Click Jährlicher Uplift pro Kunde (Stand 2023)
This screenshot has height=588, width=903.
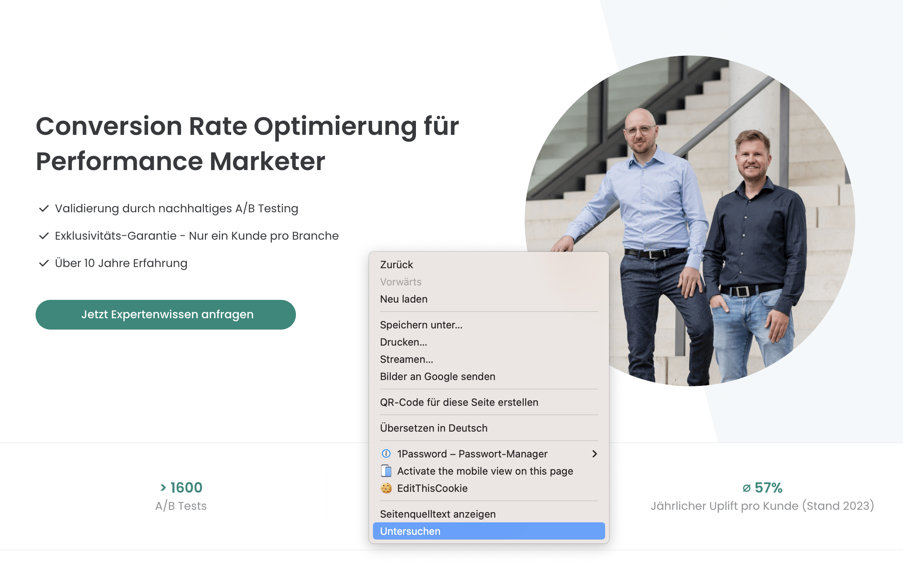[762, 506]
